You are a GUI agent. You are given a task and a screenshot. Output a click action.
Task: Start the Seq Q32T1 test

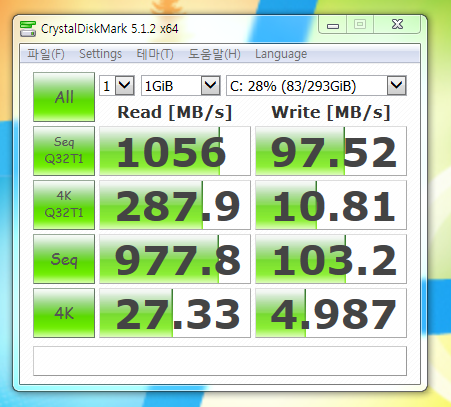64,151
